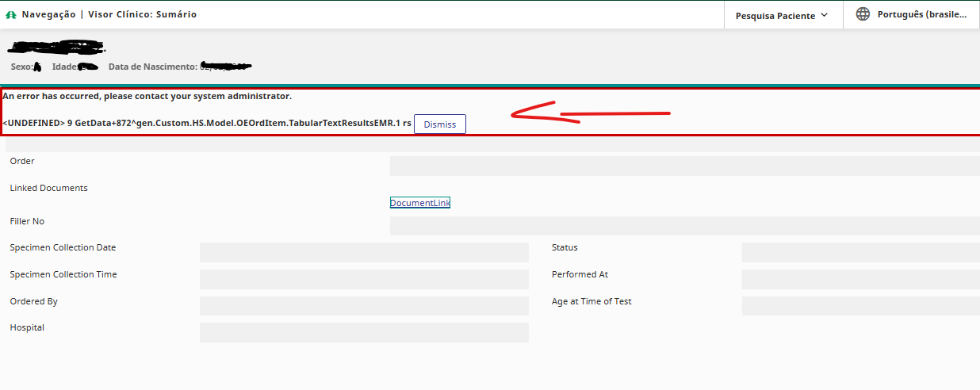
Task: Select the Hospital field
Action: pyautogui.click(x=364, y=332)
